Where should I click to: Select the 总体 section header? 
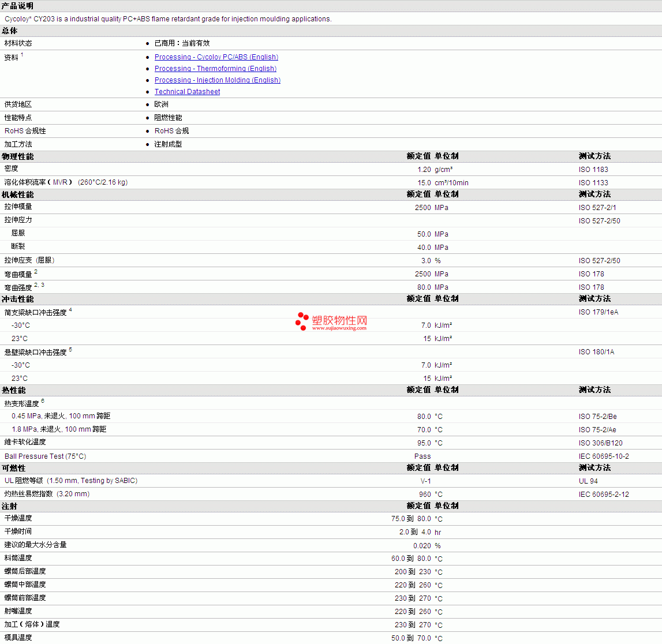[10, 31]
